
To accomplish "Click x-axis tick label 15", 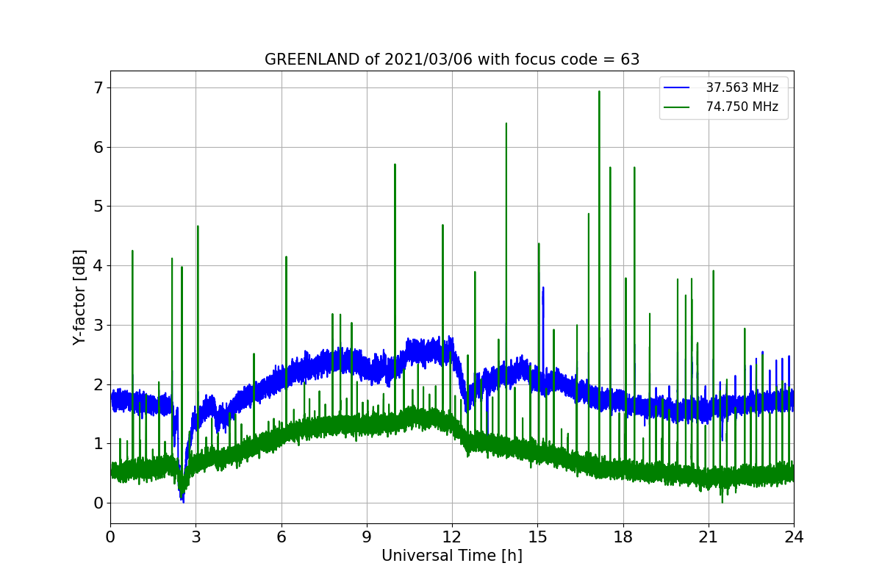I will (x=537, y=537).
